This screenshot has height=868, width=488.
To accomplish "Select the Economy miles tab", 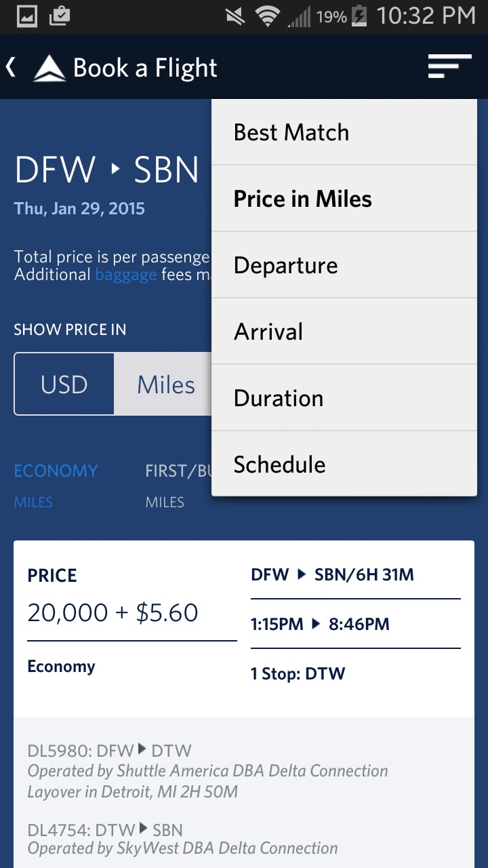I will click(56, 484).
